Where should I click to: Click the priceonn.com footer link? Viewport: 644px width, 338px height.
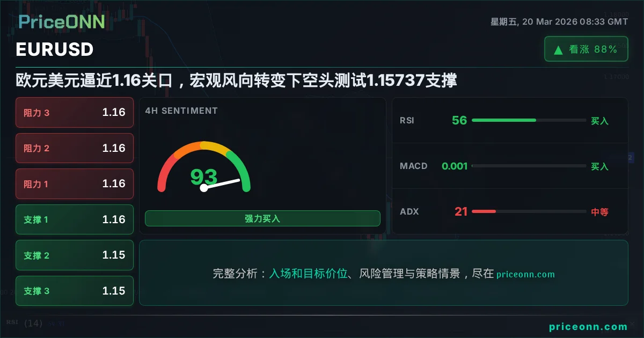tap(588, 327)
